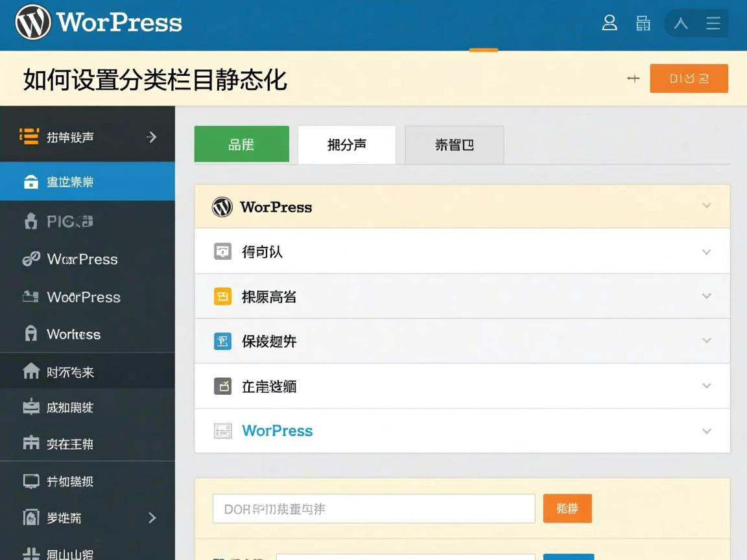Click the gray tablet icon beside 得司队
747x560 pixels.
222,251
